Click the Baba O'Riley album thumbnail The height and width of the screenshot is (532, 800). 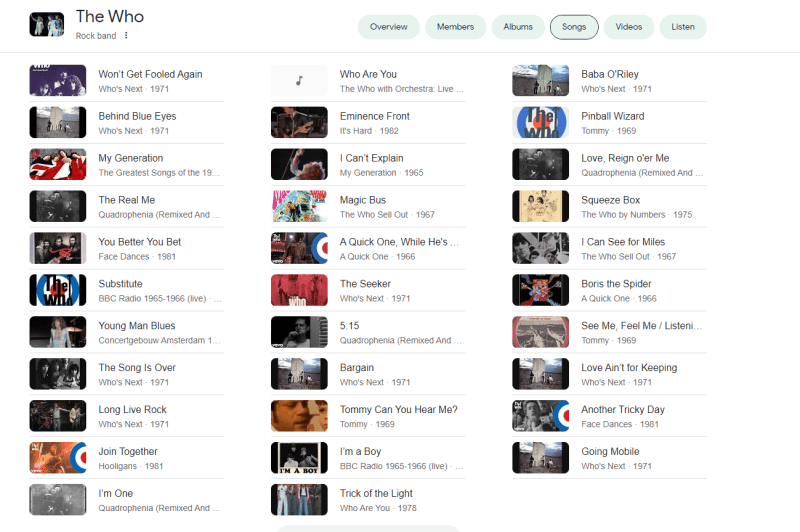540,81
